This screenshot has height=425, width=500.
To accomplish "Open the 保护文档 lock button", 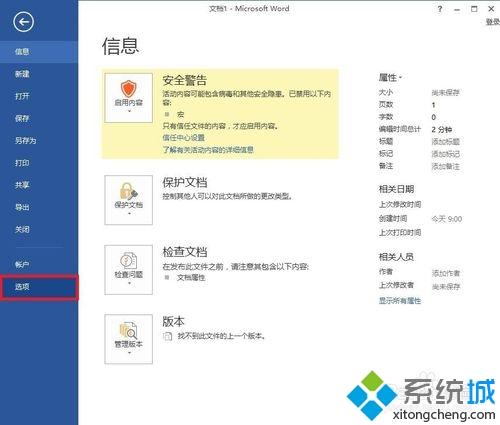I will pos(128,200).
